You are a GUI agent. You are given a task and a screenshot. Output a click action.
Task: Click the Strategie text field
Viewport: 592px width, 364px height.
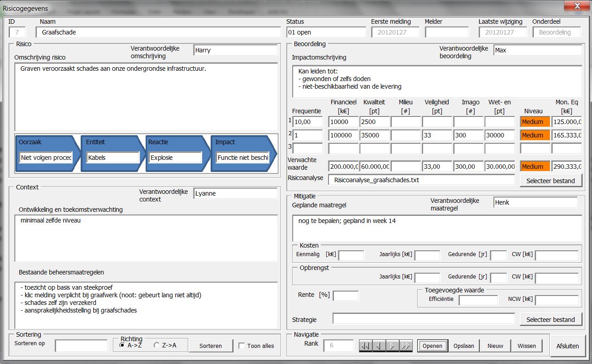click(423, 319)
